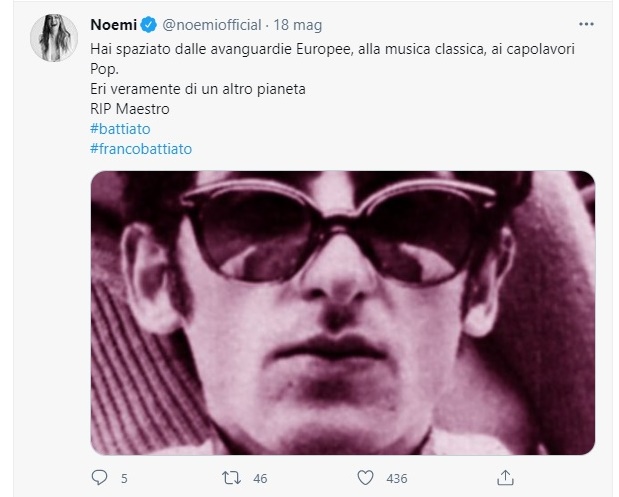
Task: Click the line Eri veramente di un altro pianeta
Action: pyautogui.click(x=198, y=89)
